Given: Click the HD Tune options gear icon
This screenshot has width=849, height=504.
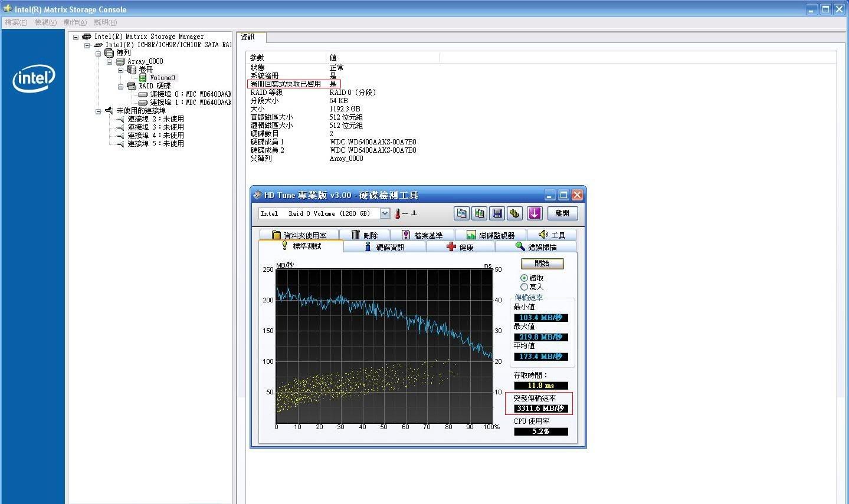Looking at the screenshot, I should (514, 213).
